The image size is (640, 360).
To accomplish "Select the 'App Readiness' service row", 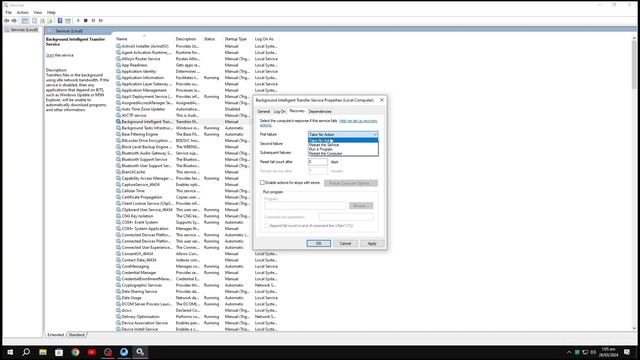I will [197, 65].
